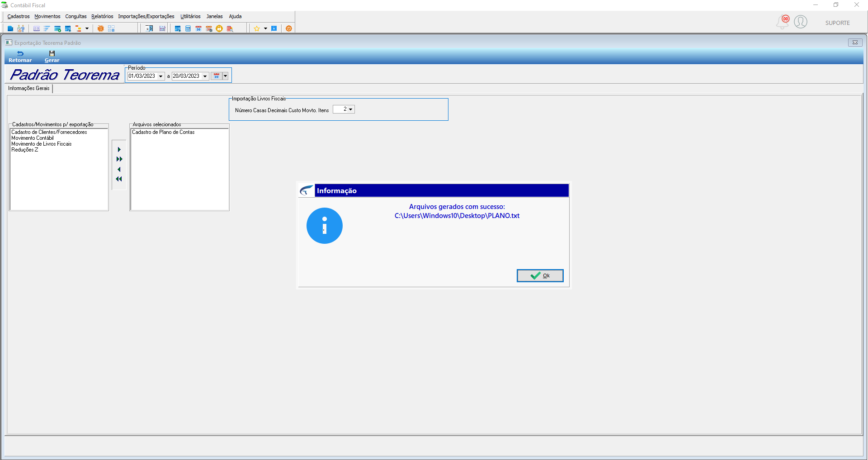Open the Número Casas Decimais dropdown

(350, 109)
